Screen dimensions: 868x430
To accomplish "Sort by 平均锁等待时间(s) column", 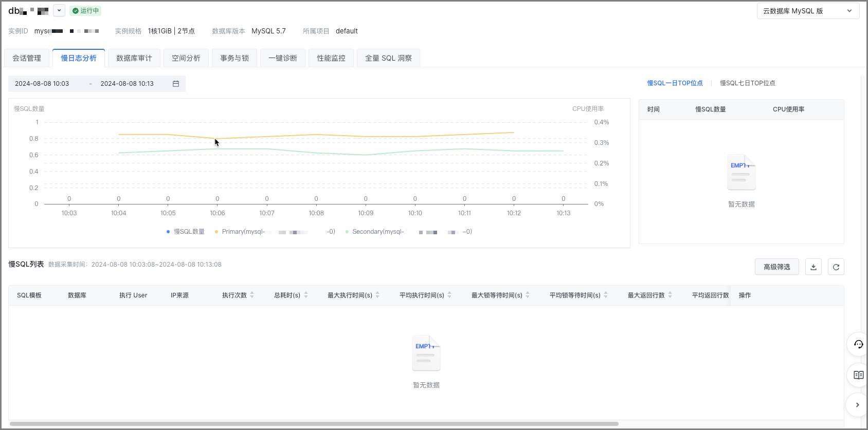I will [x=606, y=295].
